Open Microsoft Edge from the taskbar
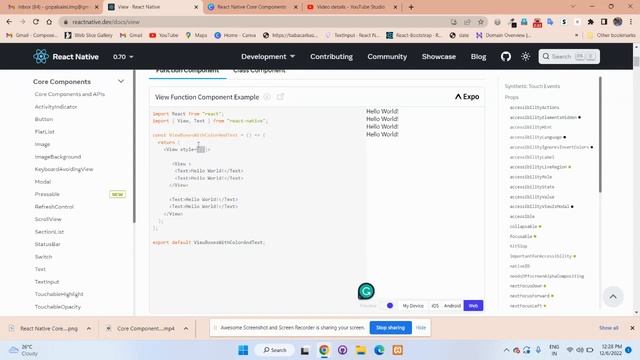 click(x=379, y=350)
